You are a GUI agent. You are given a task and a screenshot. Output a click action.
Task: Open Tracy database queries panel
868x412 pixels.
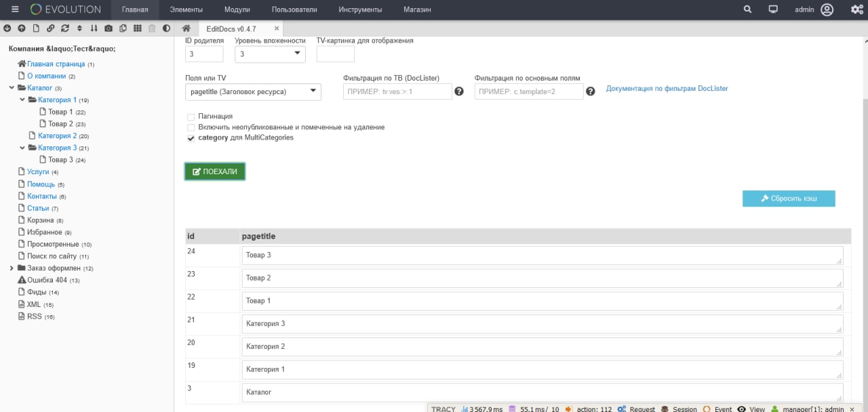pyautogui.click(x=534, y=409)
